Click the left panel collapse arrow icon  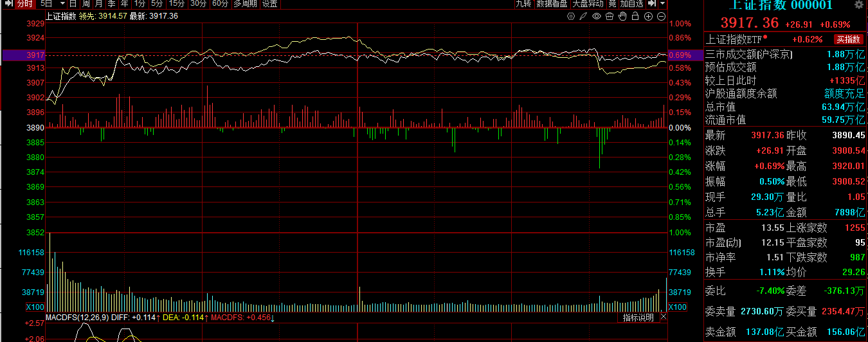tap(7, 4)
